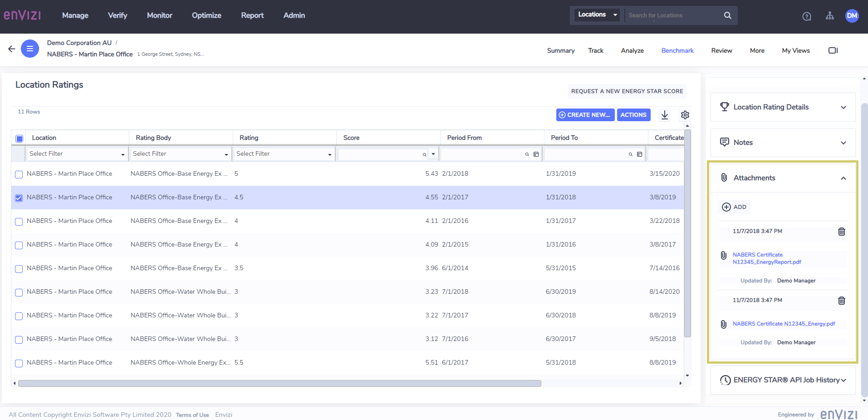The height and width of the screenshot is (420, 868).
Task: Open the Location column Select Filter dropdown
Action: pyautogui.click(x=77, y=154)
